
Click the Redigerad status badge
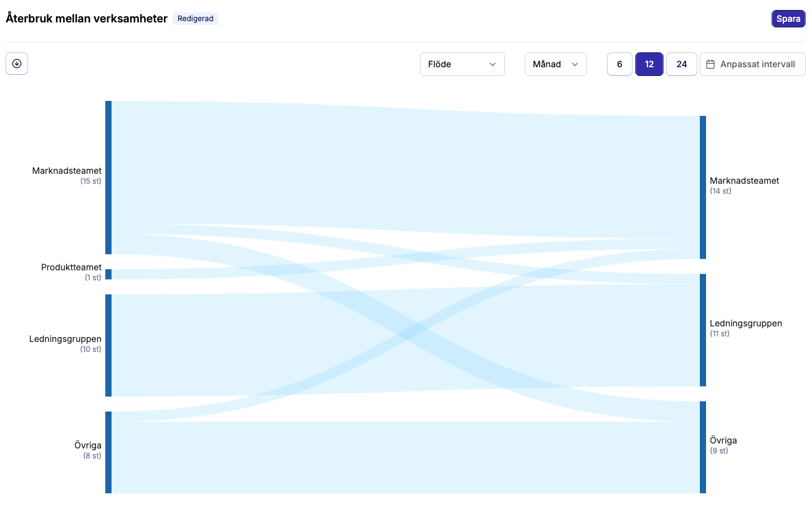196,19
